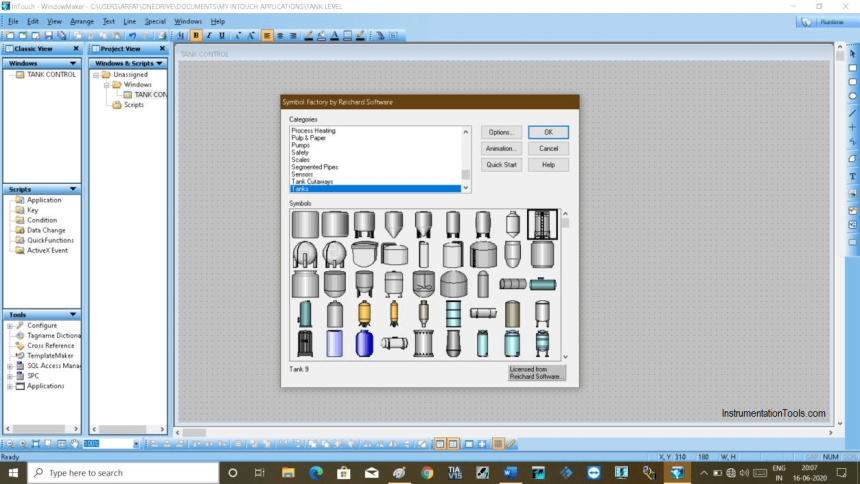
Task: Select the pointer tool in right toolbox
Action: click(x=852, y=54)
